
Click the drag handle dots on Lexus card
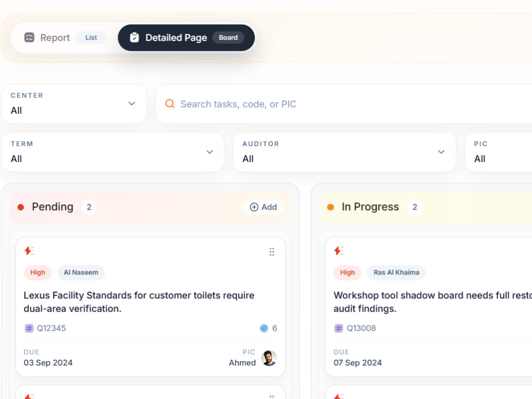272,252
